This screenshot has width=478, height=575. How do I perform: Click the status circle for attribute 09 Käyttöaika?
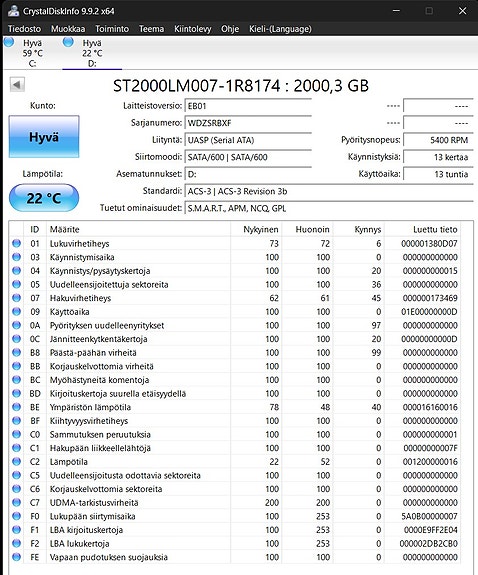[x=16, y=311]
